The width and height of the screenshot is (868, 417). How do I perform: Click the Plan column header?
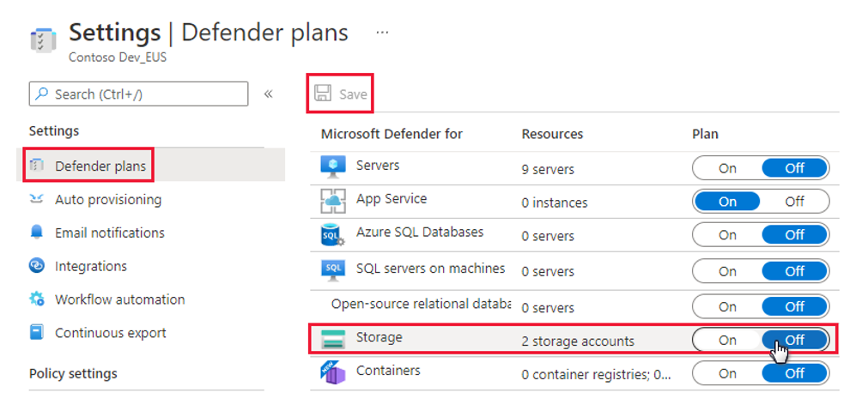click(x=705, y=134)
